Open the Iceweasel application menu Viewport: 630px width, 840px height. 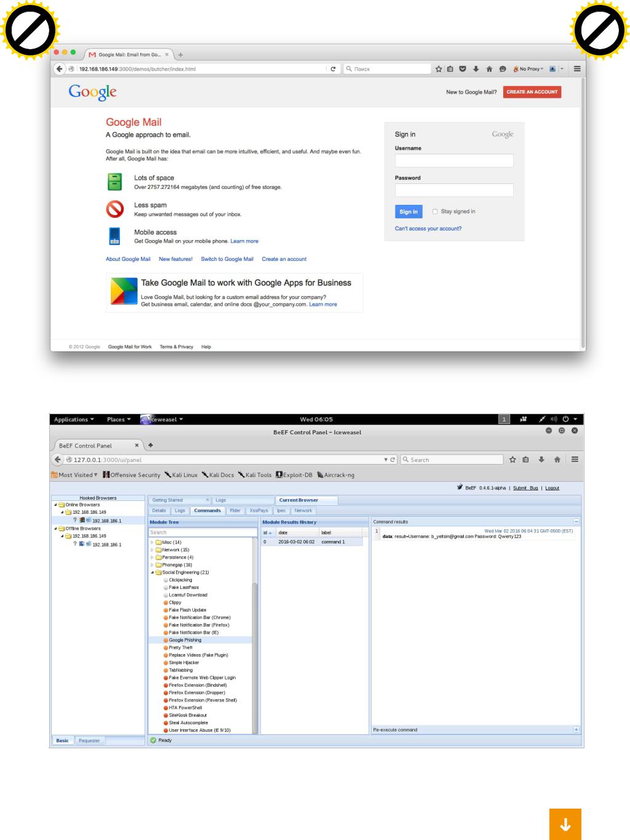[x=162, y=419]
